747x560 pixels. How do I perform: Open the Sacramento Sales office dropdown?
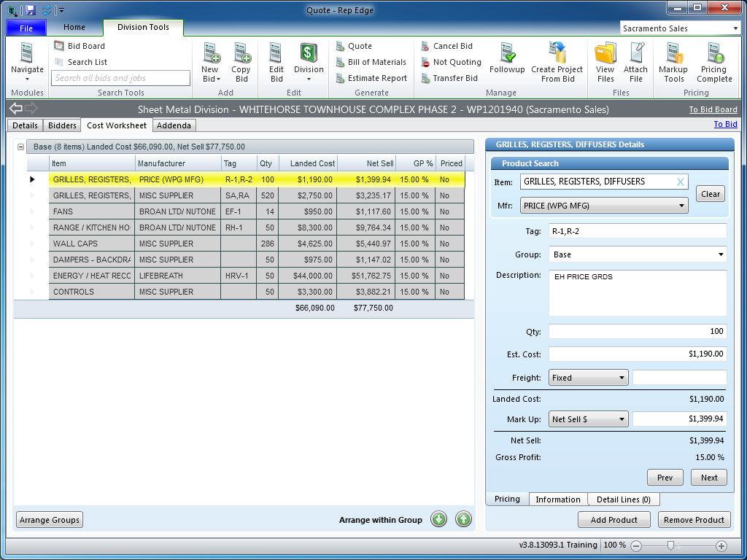click(735, 28)
